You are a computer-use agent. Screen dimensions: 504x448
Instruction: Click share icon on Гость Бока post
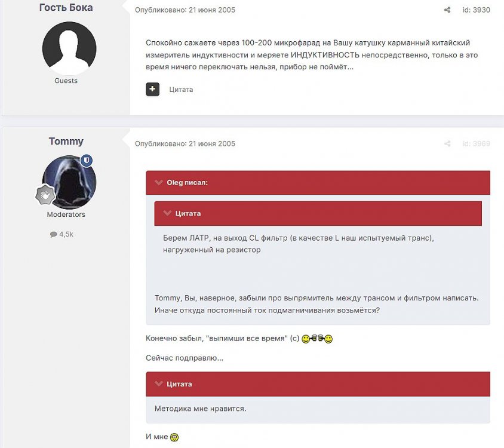(x=447, y=10)
